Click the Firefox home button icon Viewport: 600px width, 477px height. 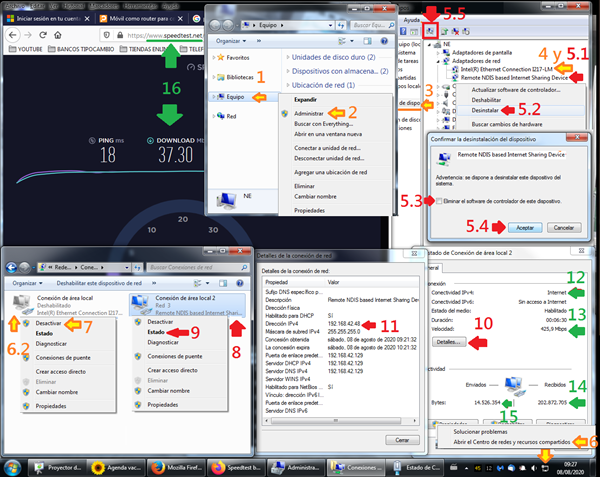coord(58,35)
